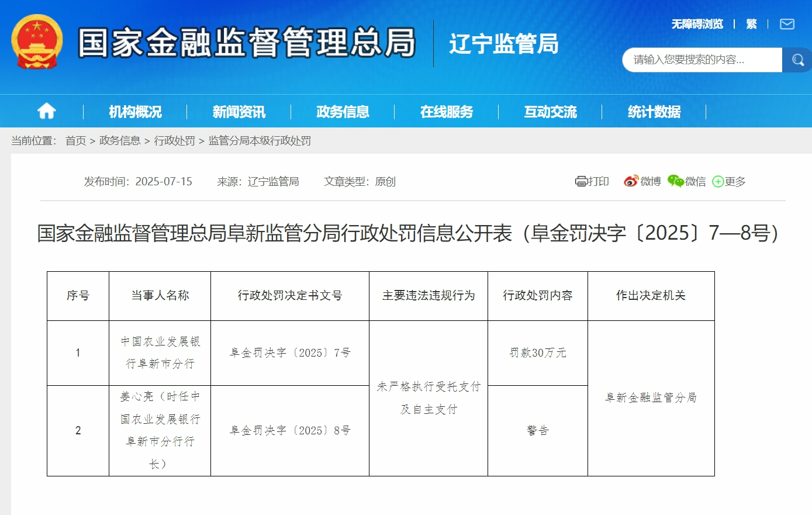Click the 阜新金融监管分局 cell

(x=651, y=398)
